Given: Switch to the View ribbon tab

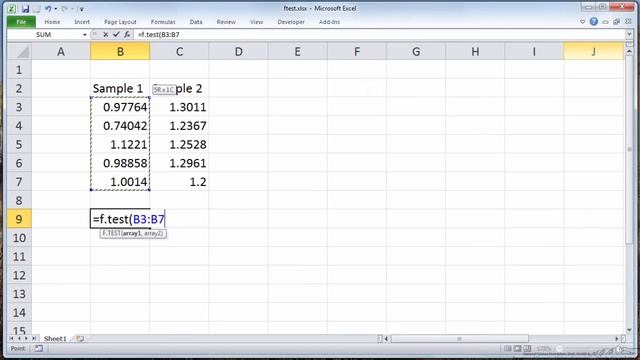Looking at the screenshot, I should coord(256,22).
